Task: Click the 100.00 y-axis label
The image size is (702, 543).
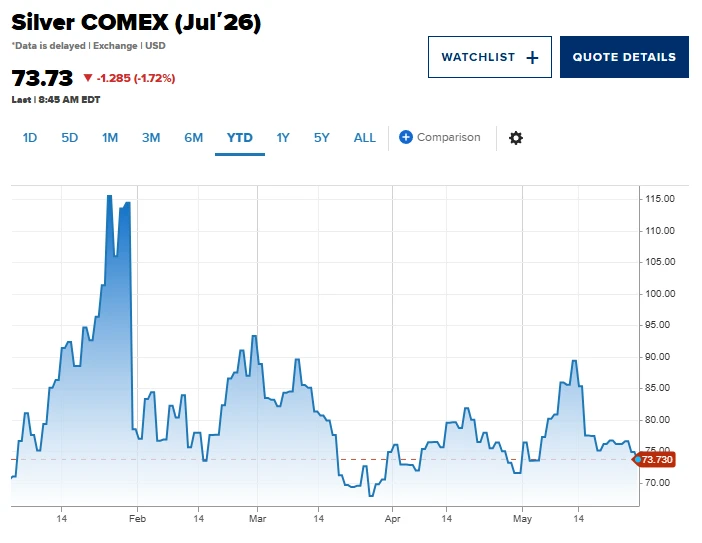Action: pos(660,294)
